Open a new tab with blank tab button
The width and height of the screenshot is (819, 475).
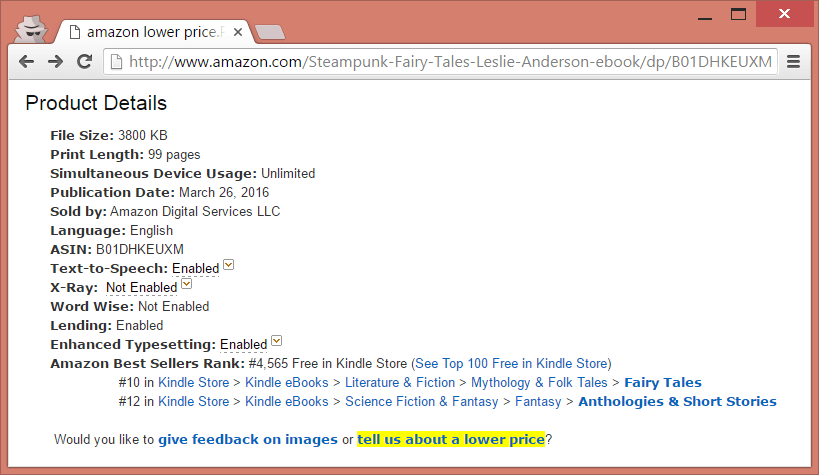(x=271, y=32)
